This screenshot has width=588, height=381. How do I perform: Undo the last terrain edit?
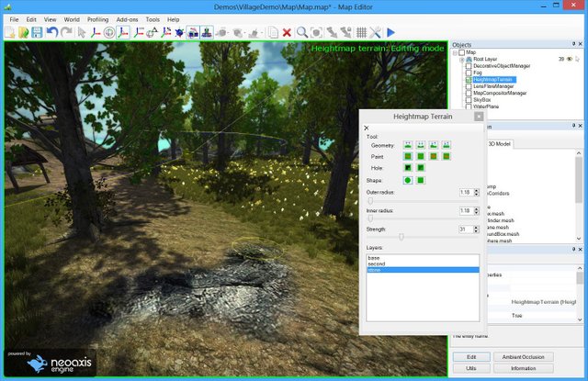click(51, 33)
